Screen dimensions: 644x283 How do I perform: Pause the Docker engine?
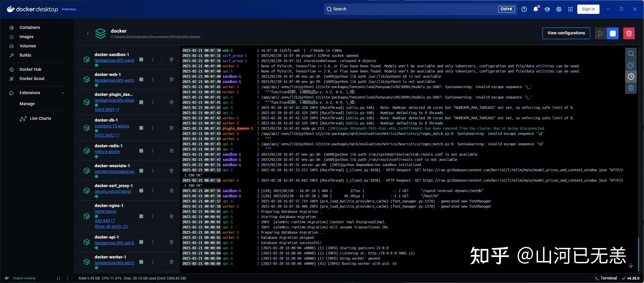(58, 278)
